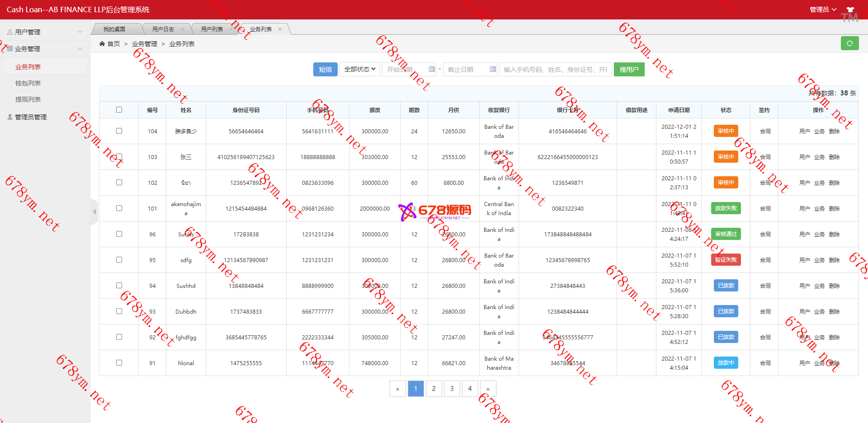Click the blue 短信 button

click(325, 69)
